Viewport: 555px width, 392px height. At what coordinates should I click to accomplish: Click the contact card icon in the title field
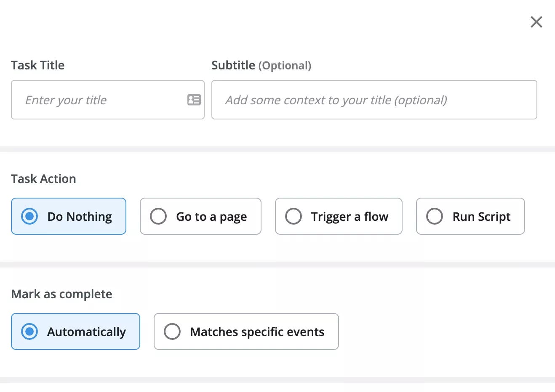click(x=194, y=100)
